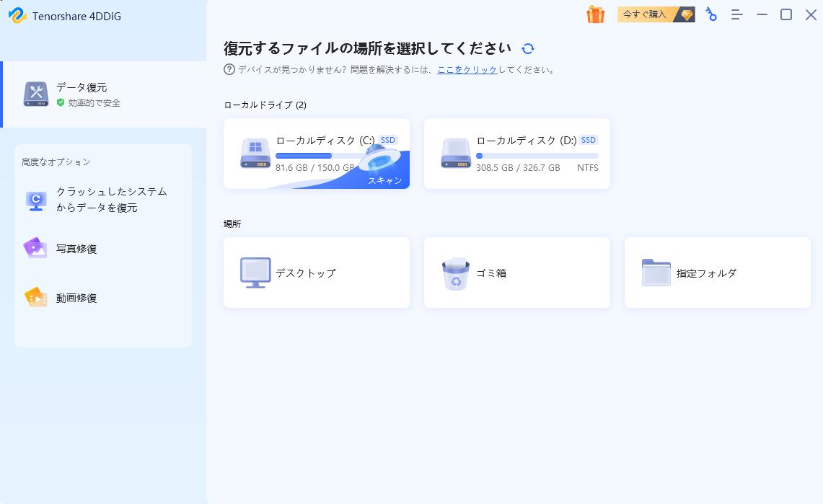
Task: Open the gift promotions icon
Action: pyautogui.click(x=596, y=14)
